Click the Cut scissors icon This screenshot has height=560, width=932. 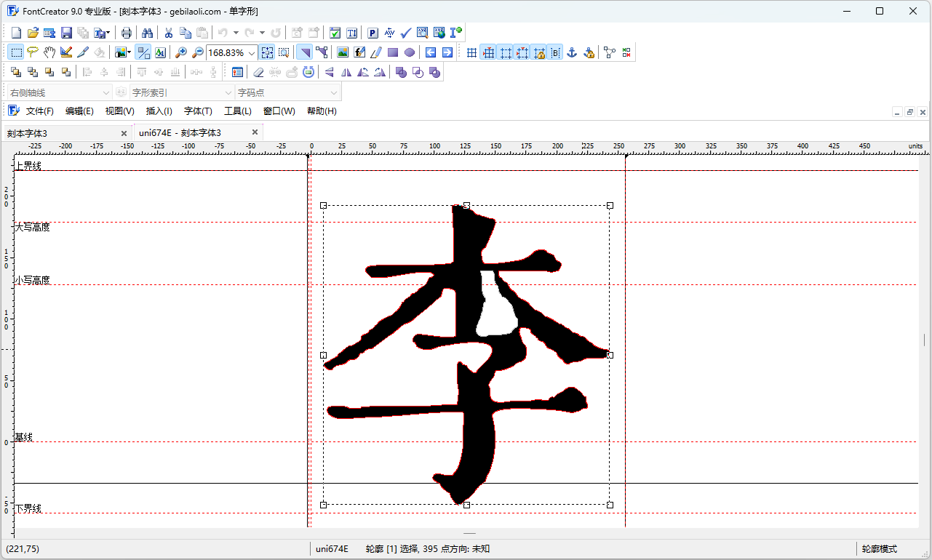(169, 33)
